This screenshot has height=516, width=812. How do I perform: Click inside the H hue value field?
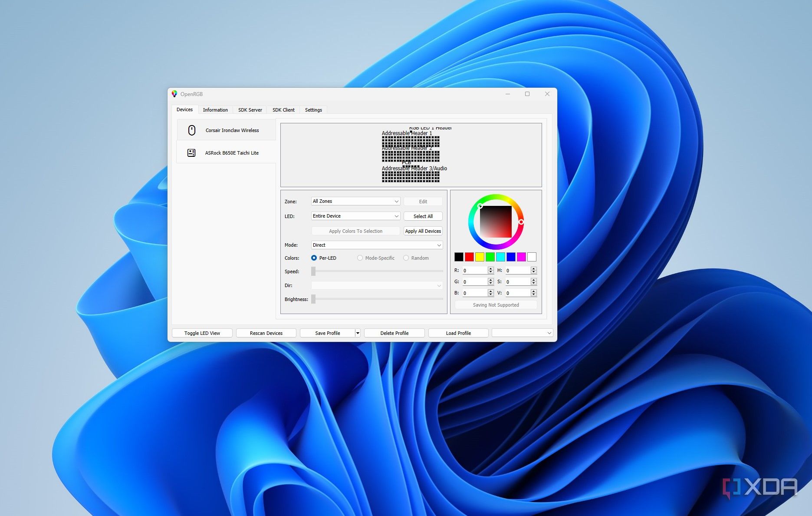point(518,270)
